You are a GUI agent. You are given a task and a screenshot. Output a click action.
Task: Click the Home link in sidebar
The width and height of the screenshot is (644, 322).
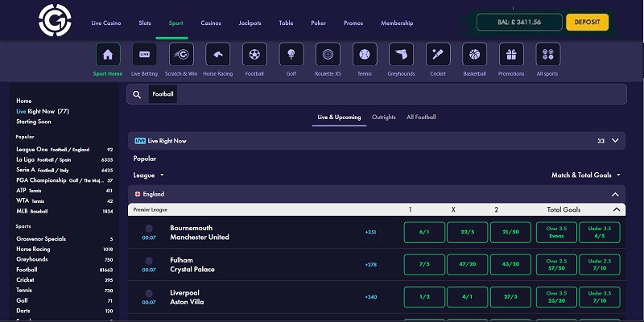tap(24, 101)
